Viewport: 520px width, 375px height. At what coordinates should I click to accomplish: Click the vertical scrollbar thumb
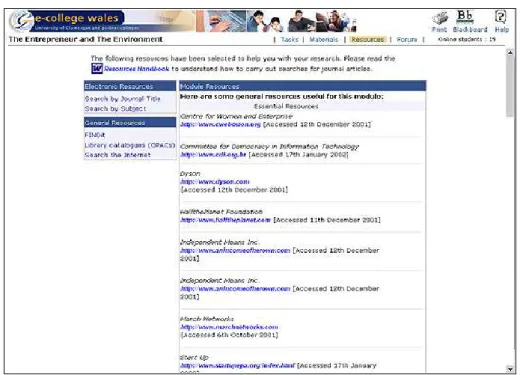[x=510, y=87]
